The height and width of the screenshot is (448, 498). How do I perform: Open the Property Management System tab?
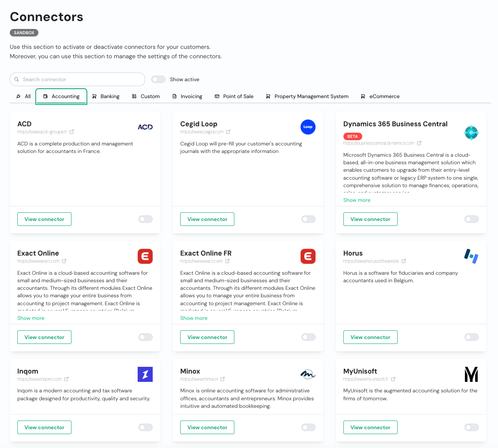307,96
